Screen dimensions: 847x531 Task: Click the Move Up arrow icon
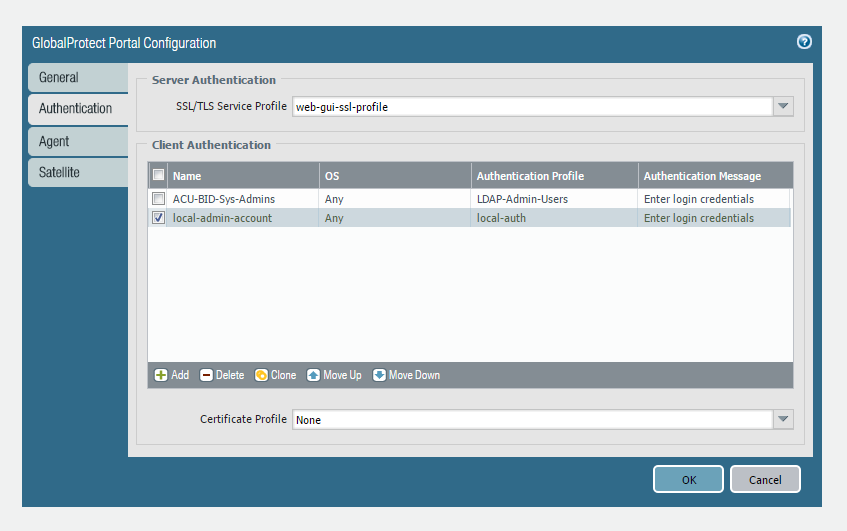pos(313,375)
